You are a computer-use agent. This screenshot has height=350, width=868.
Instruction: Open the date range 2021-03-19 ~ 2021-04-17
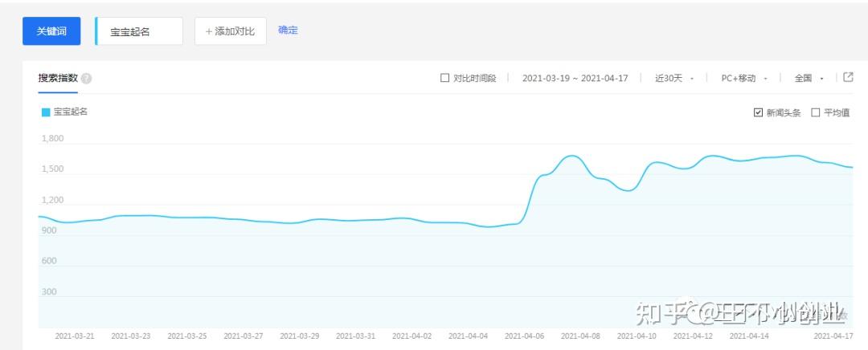coord(575,78)
